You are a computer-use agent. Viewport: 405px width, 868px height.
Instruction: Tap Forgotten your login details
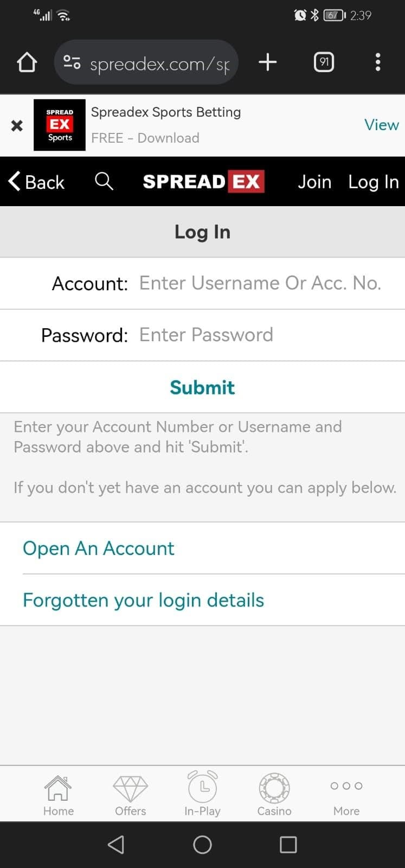point(143,599)
